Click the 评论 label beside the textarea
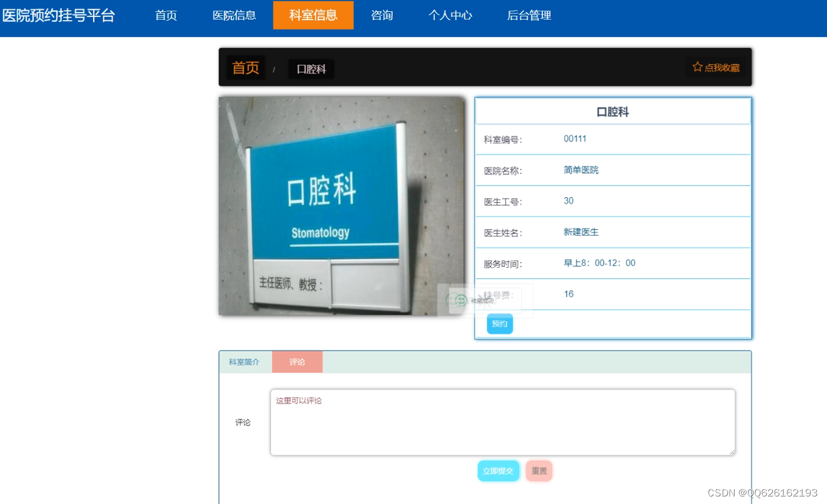The height and width of the screenshot is (504, 827). click(x=243, y=422)
